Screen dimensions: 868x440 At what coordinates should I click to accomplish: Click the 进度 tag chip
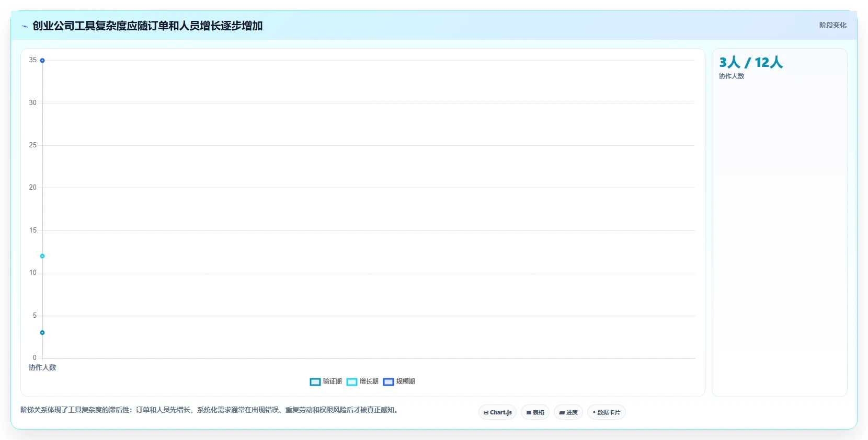(568, 412)
